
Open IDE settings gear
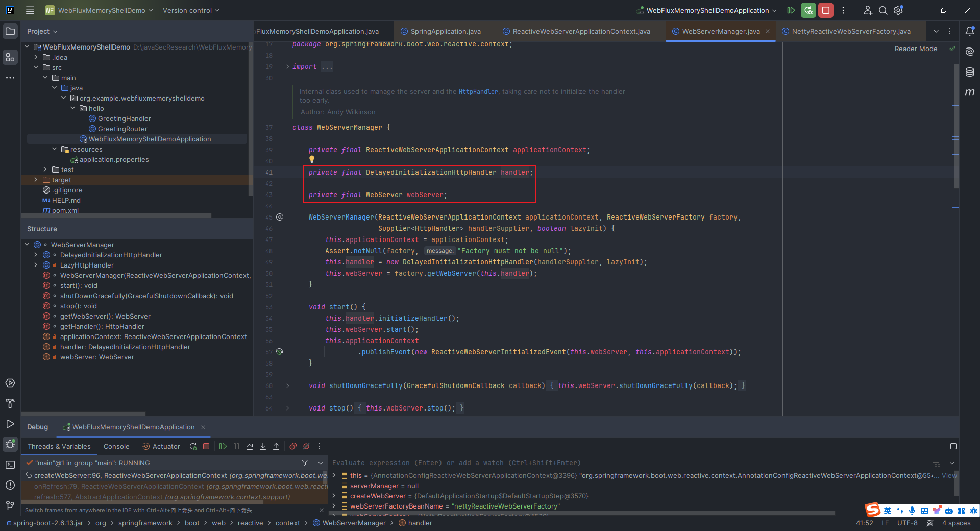coord(899,10)
